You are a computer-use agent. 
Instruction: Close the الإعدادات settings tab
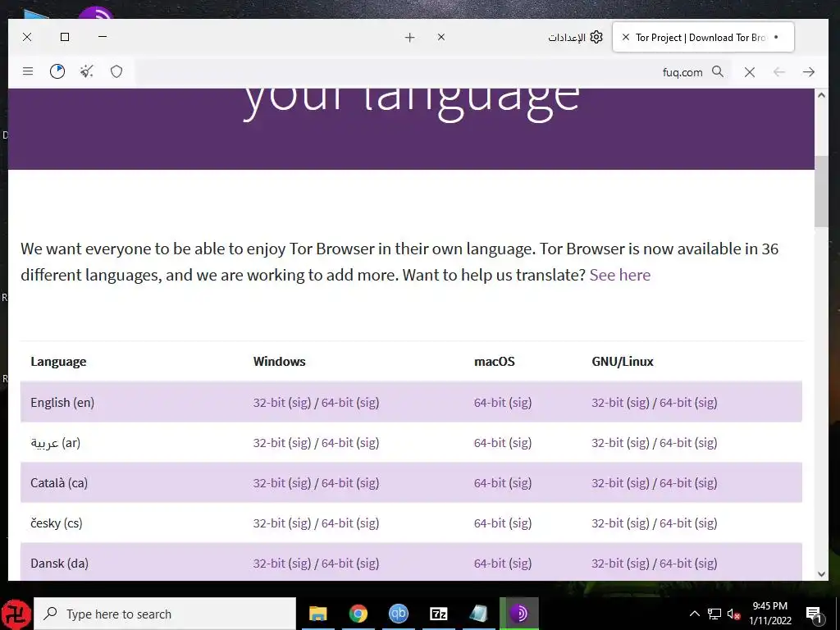[441, 37]
